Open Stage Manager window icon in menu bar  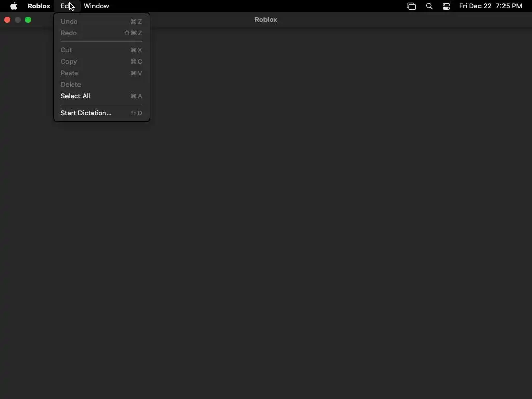pyautogui.click(x=411, y=6)
